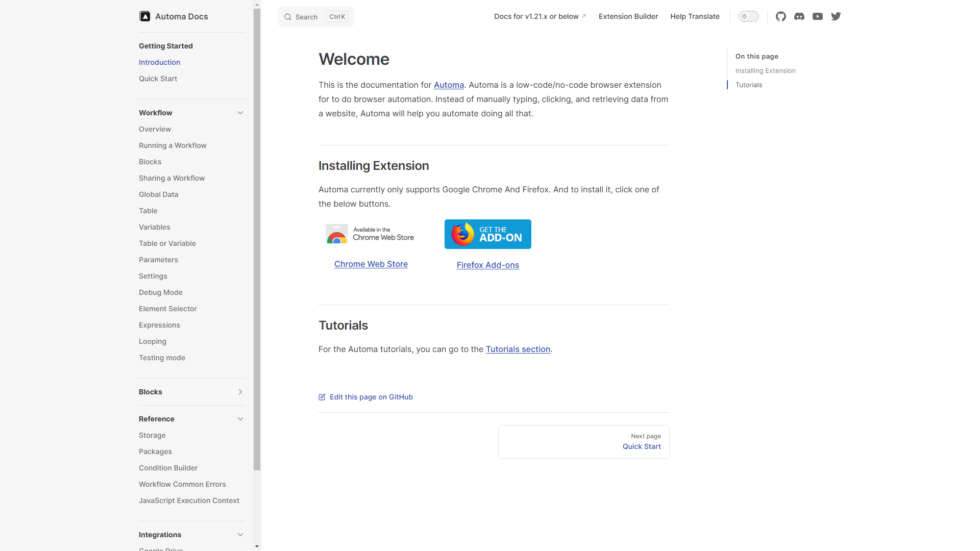Image resolution: width=980 pixels, height=551 pixels.
Task: Click the Installing Extension heading
Action: (x=374, y=166)
